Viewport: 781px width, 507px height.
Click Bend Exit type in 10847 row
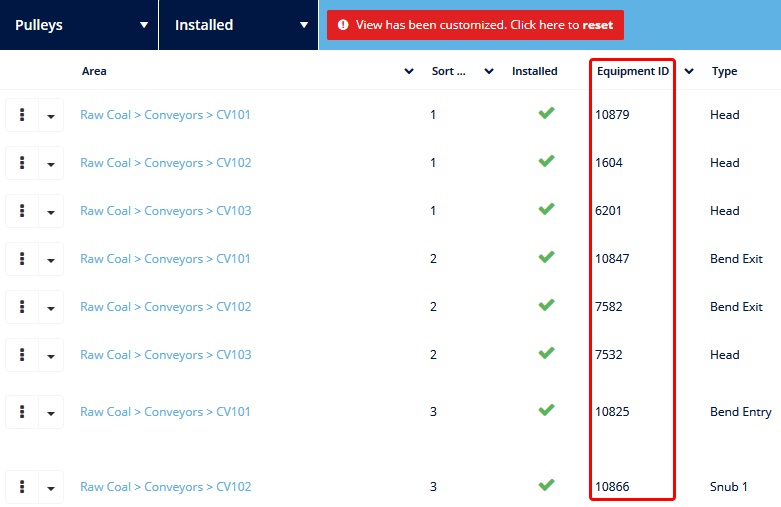[736, 259]
